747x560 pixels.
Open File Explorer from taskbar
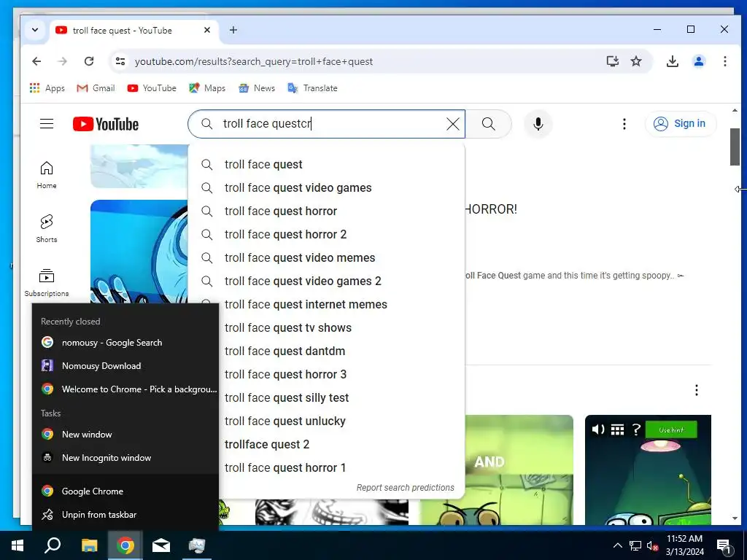click(x=89, y=545)
